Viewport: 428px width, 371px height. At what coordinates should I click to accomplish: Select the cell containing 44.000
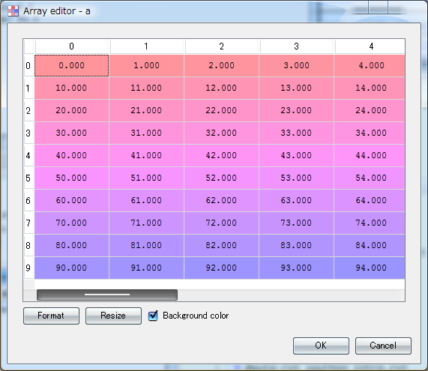(x=370, y=156)
